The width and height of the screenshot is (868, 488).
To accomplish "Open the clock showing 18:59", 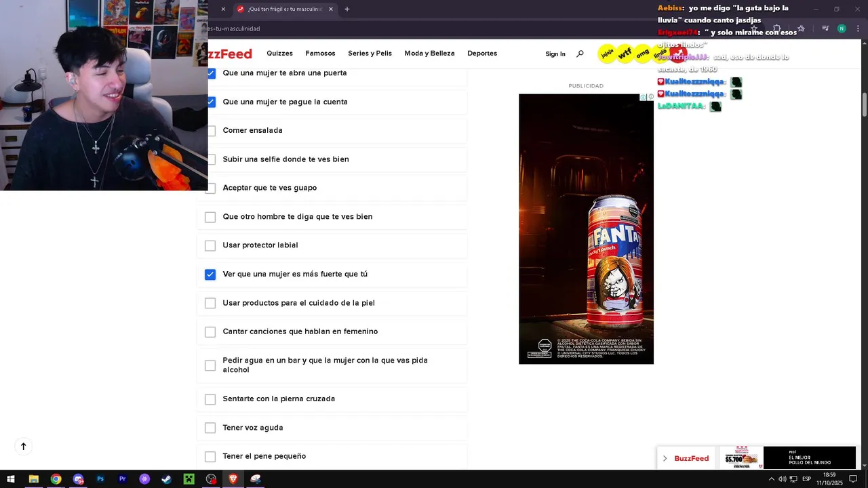I will pos(829,479).
